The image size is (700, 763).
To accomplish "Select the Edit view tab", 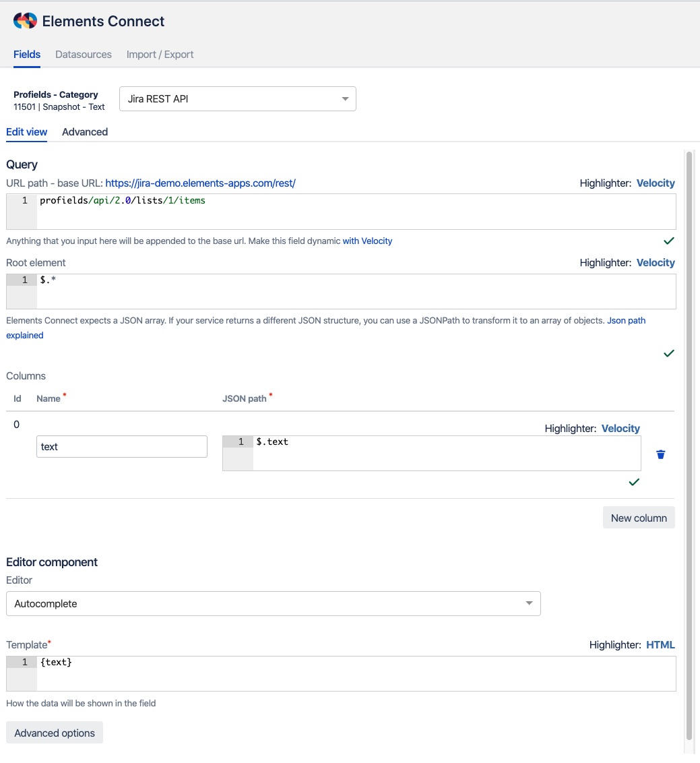I will tap(27, 132).
